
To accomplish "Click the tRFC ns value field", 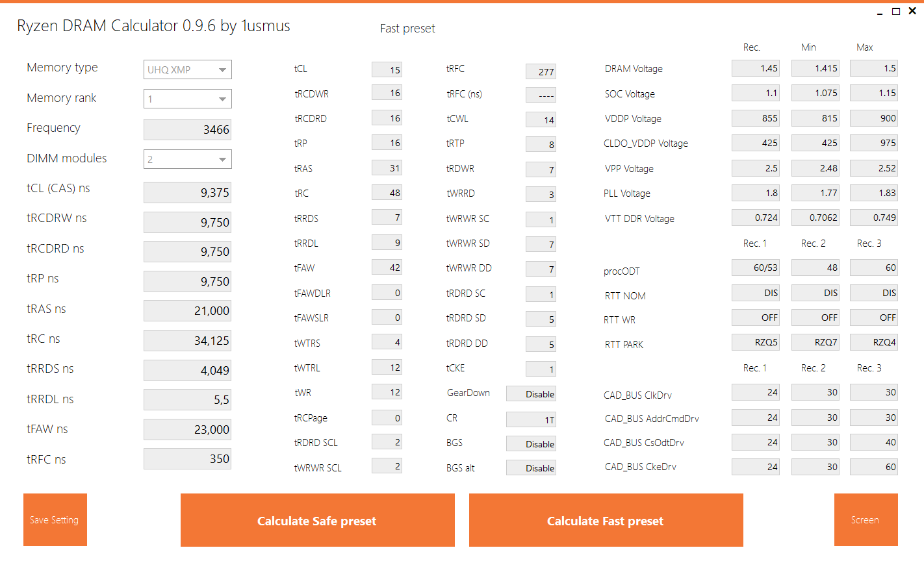I will 187,459.
